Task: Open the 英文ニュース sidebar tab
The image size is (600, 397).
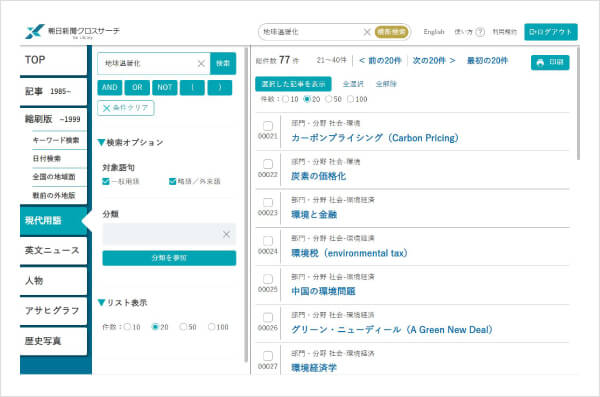Action: (x=54, y=250)
